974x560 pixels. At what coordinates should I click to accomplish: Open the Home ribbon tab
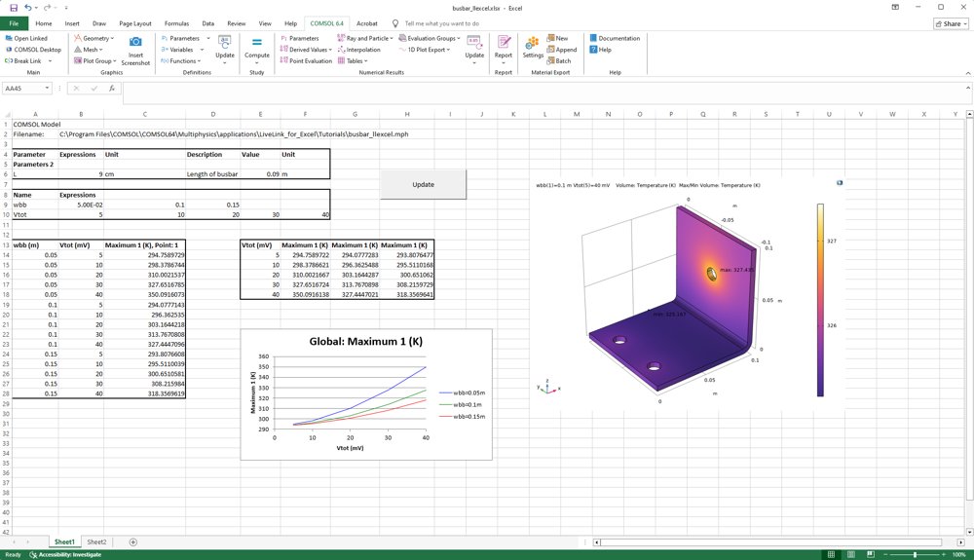[x=44, y=23]
